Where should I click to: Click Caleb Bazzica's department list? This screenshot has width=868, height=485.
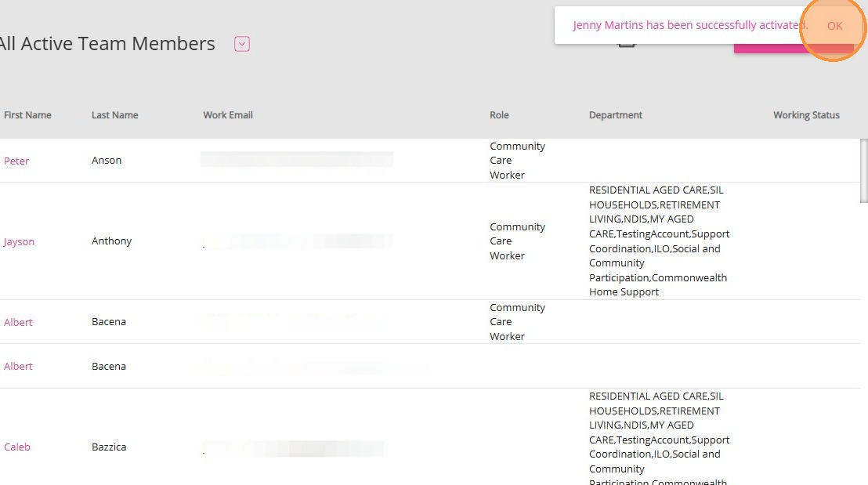click(659, 439)
